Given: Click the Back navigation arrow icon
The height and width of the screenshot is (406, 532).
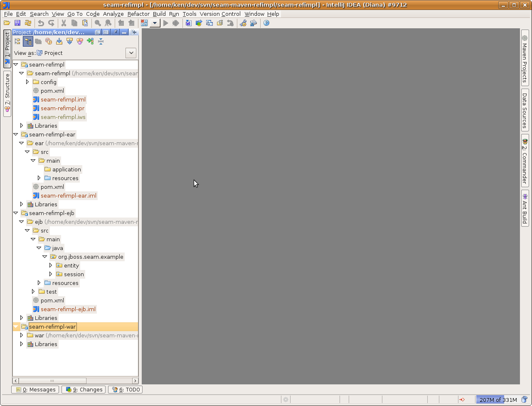Looking at the screenshot, I should point(121,23).
